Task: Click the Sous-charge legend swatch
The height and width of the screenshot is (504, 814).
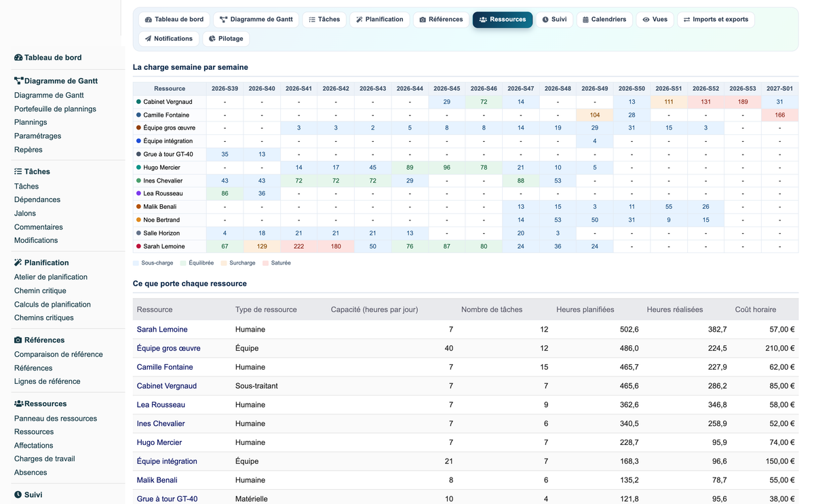Action: click(x=136, y=263)
